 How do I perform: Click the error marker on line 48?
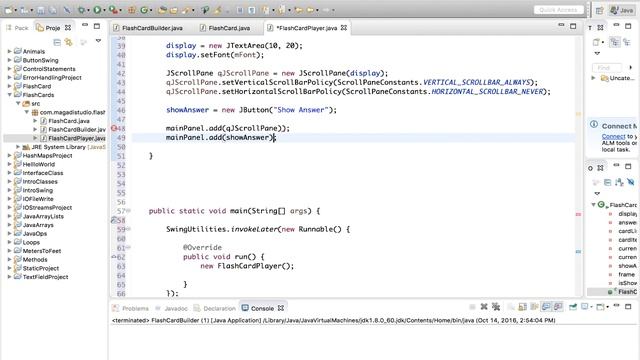[x=114, y=128]
